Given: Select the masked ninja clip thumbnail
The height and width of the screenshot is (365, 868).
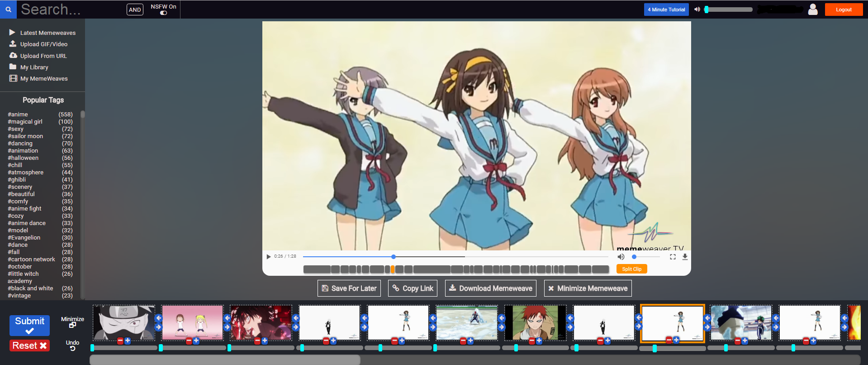Looking at the screenshot, I should pos(124,322).
